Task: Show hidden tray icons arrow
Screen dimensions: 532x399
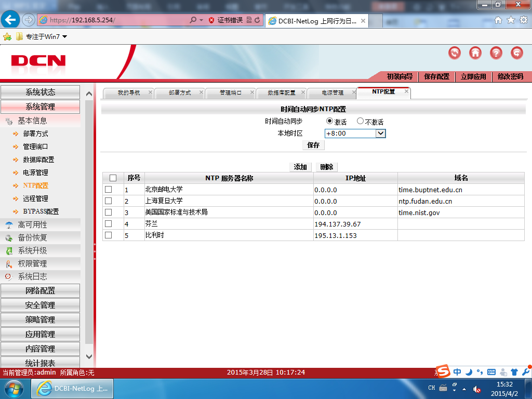Action: tap(464, 389)
